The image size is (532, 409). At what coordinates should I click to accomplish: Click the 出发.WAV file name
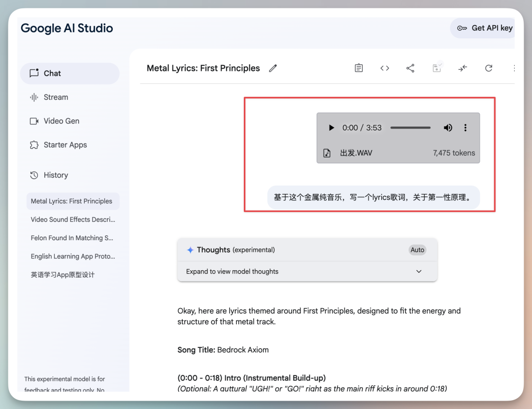click(x=356, y=153)
